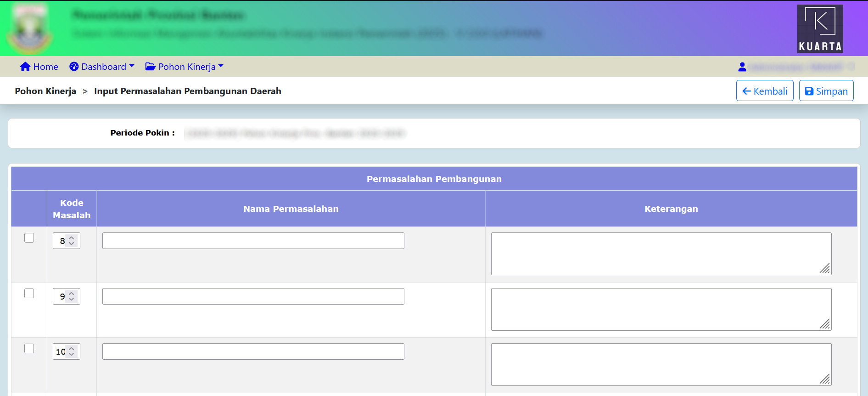Screen dimensions: 868x396
Task: Click the Kode Masalah stepper showing 9
Action: click(x=67, y=296)
